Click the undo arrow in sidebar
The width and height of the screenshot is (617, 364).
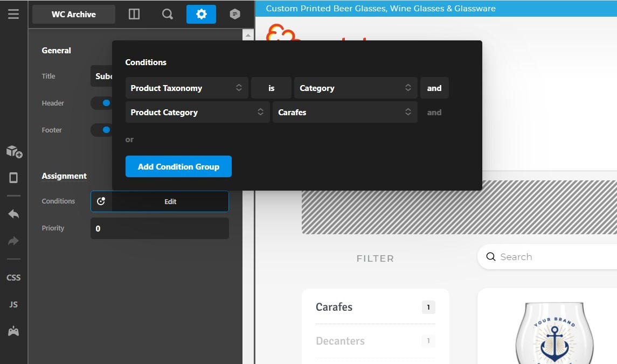13,214
